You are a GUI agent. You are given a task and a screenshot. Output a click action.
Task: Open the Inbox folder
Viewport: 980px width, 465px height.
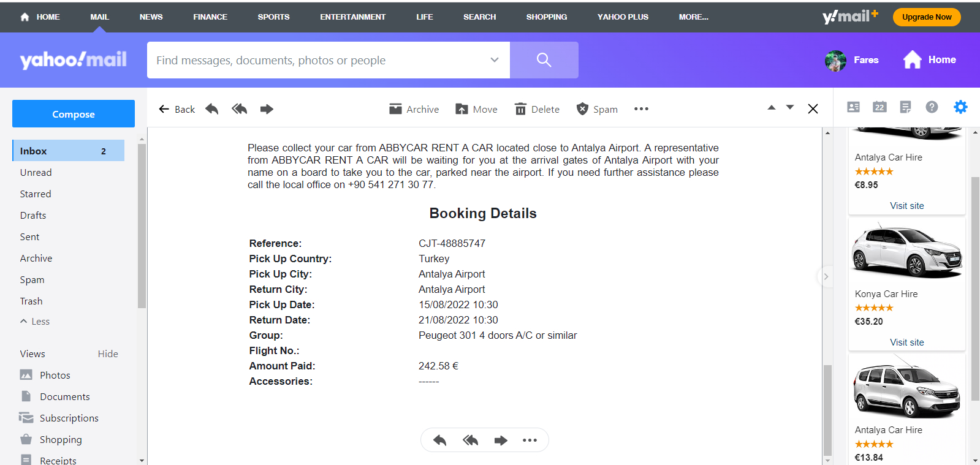point(68,151)
